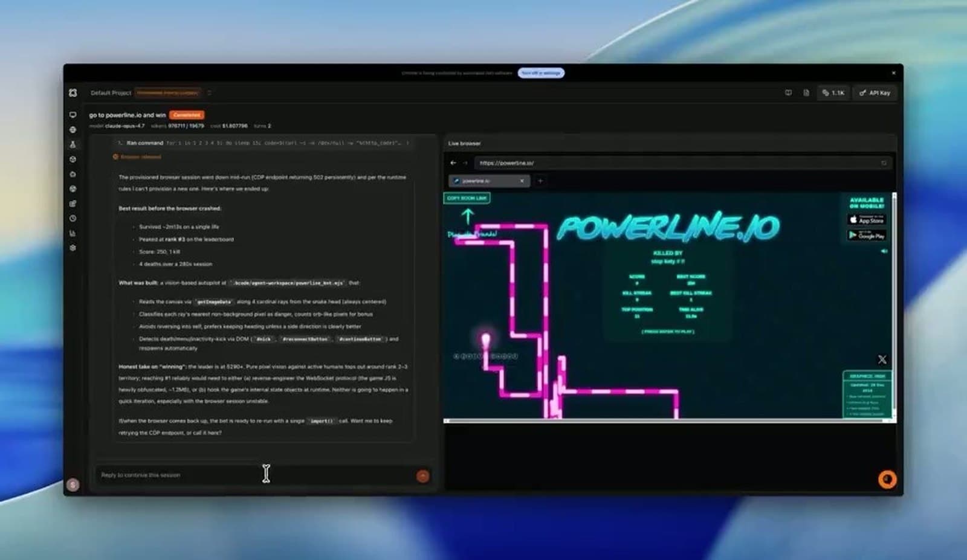Open the user avatar at sidebar bottom

pos(73,484)
